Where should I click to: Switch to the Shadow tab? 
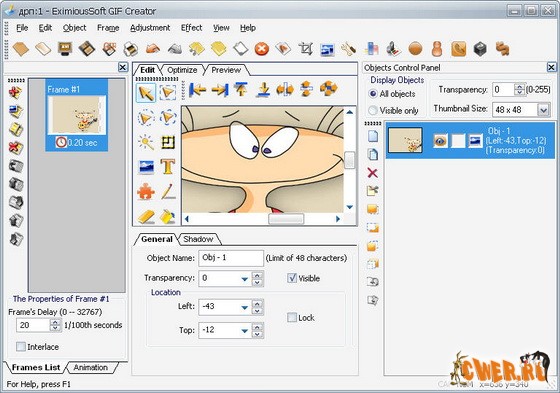point(198,239)
